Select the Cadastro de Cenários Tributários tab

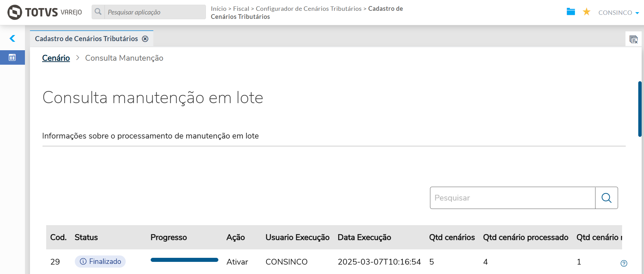86,39
